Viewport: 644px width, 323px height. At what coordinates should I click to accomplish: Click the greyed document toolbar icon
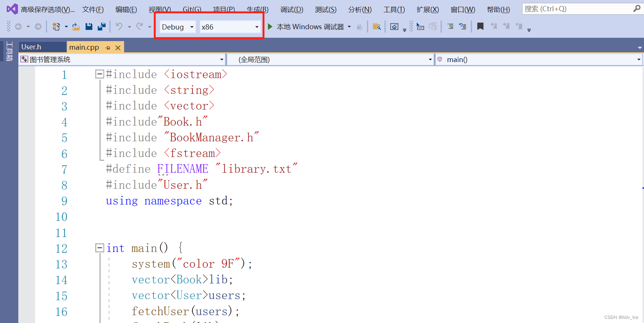pos(433,27)
